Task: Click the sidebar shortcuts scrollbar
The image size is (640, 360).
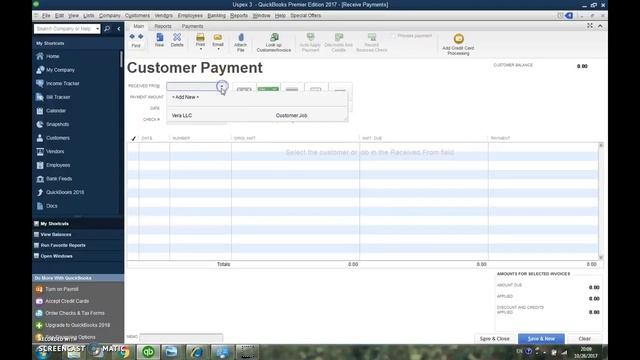Action: pyautogui.click(x=121, y=59)
